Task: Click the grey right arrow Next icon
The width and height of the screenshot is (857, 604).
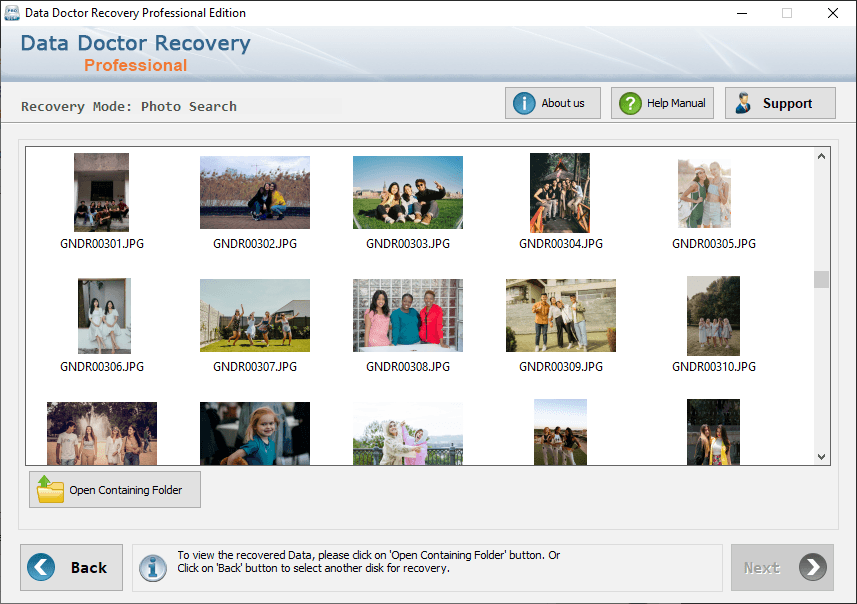Action: pyautogui.click(x=813, y=567)
